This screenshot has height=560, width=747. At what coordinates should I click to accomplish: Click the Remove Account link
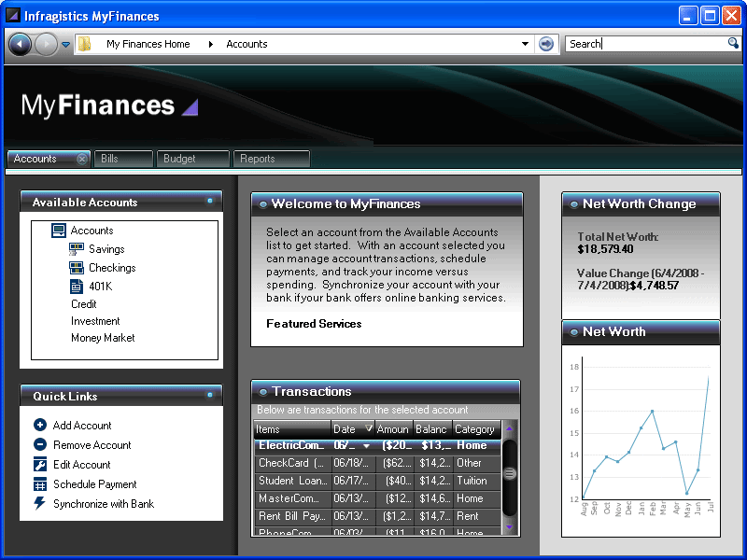coord(92,445)
